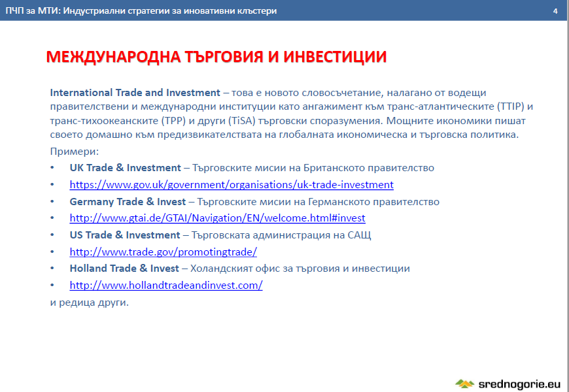The height and width of the screenshot is (392, 569).
Task: Click the UK Trade & Investment label
Action: pyautogui.click(x=125, y=168)
